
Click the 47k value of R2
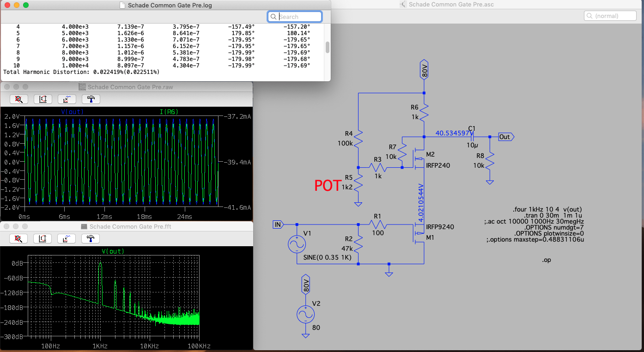[x=346, y=248]
